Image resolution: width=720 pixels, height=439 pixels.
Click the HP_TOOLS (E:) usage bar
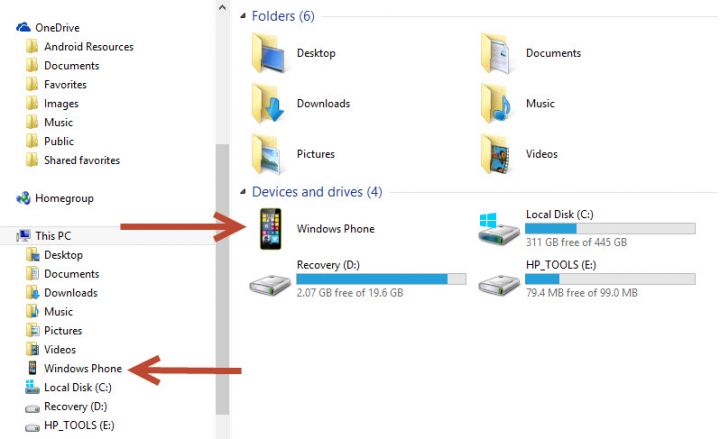610,279
